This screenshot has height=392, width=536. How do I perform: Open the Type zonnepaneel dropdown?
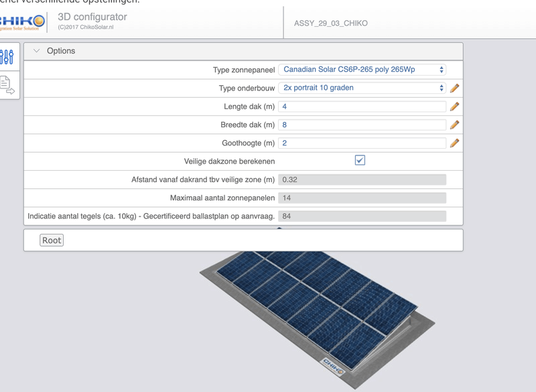coord(362,70)
